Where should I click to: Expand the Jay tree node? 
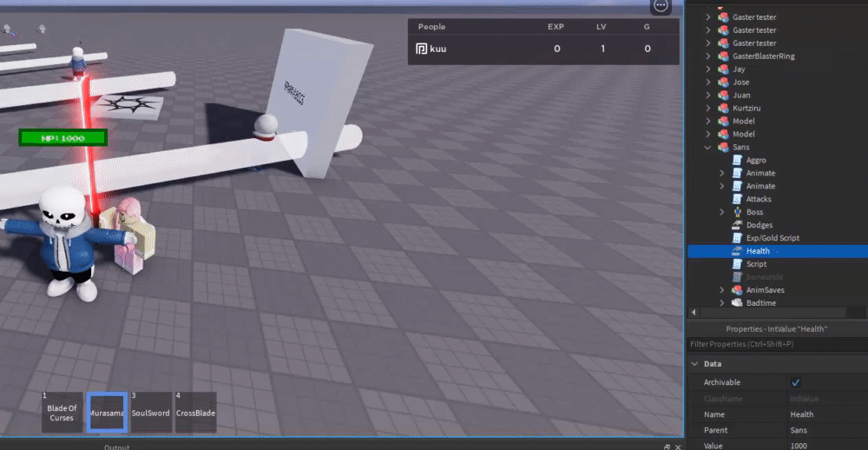tap(708, 69)
